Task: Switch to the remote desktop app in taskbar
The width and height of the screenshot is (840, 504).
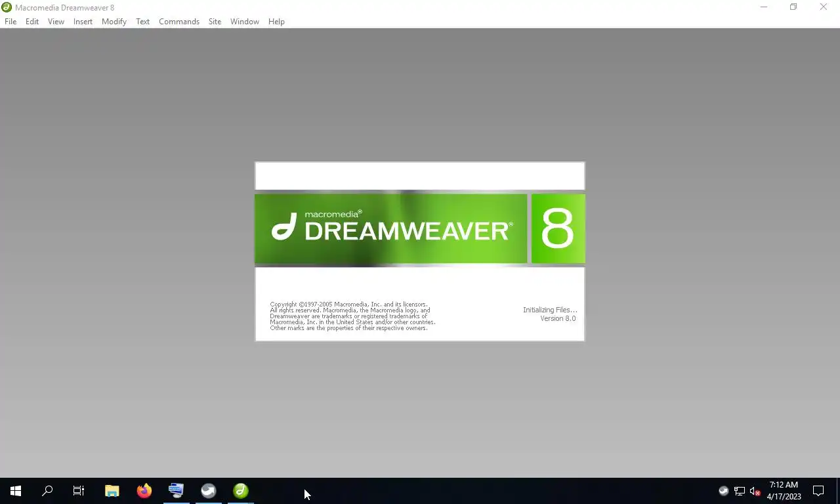Action: tap(176, 491)
